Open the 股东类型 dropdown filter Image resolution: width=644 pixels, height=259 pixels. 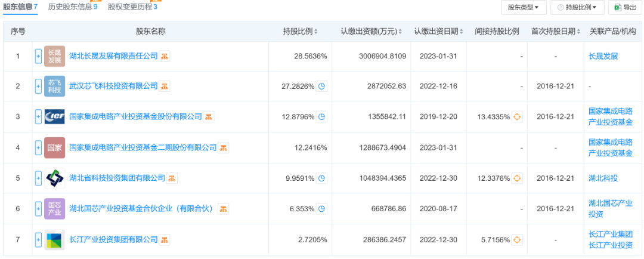(524, 7)
